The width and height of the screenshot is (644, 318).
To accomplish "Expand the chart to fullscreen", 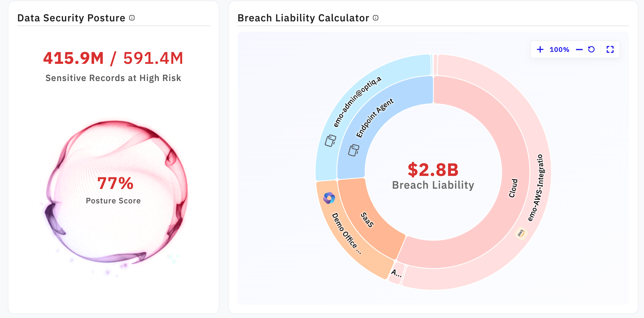I will coord(610,49).
